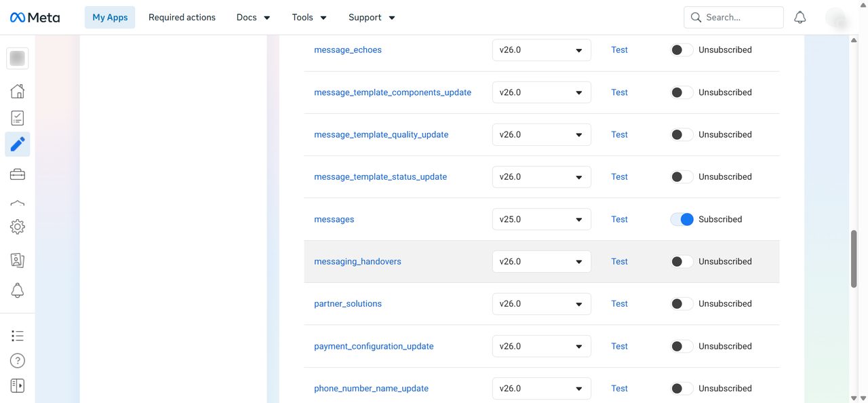Open version dropdown for message_echoes
The height and width of the screenshot is (403, 868).
[542, 50]
